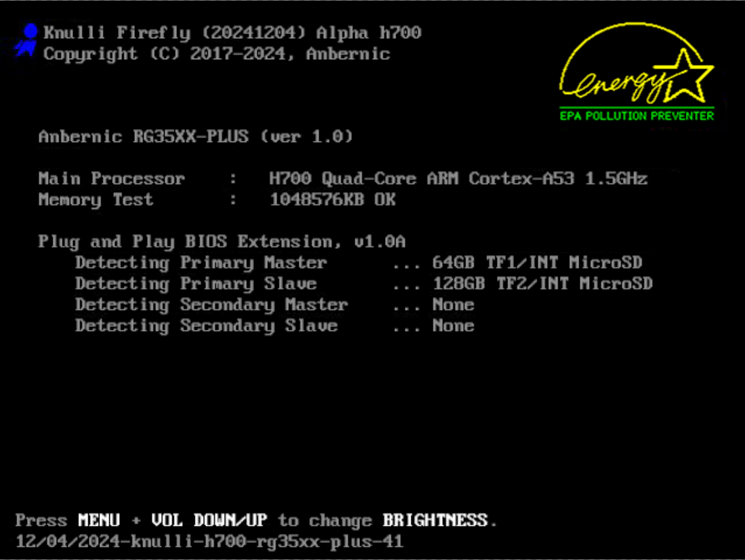Screen dimensions: 745x560
Task: Click the Detecting Secondary Master entry
Action: [211, 305]
